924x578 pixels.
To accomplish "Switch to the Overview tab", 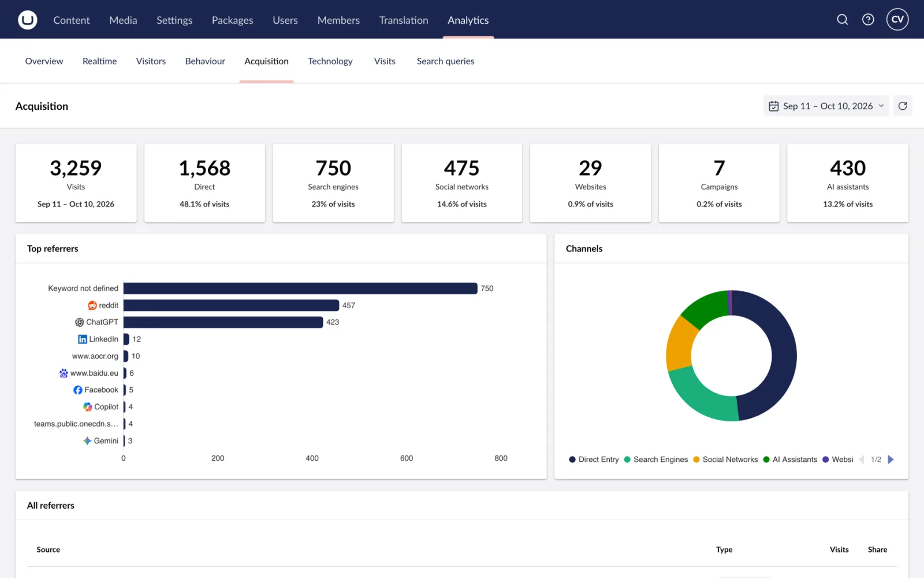I will coord(44,61).
